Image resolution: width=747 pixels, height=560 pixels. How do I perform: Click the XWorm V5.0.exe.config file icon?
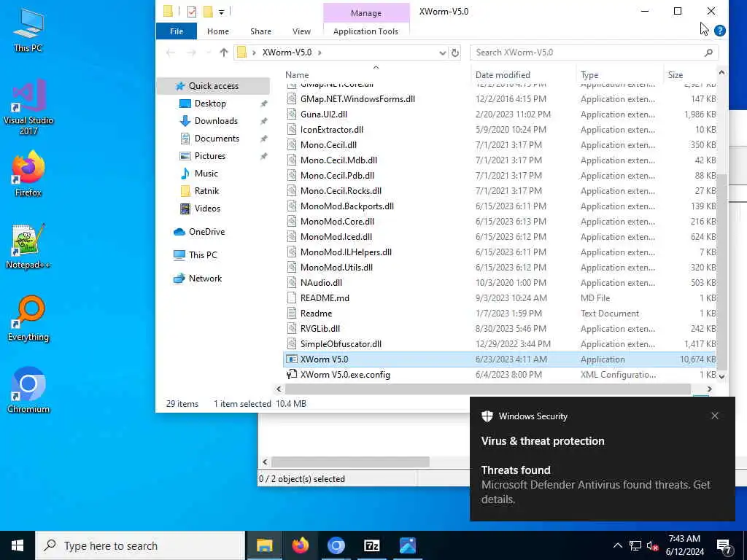coord(292,374)
